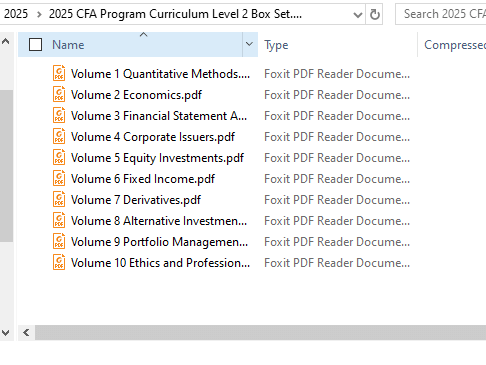Select the Volume 10 Ethics and Professional file name
This screenshot has height=365, width=486.
160,263
